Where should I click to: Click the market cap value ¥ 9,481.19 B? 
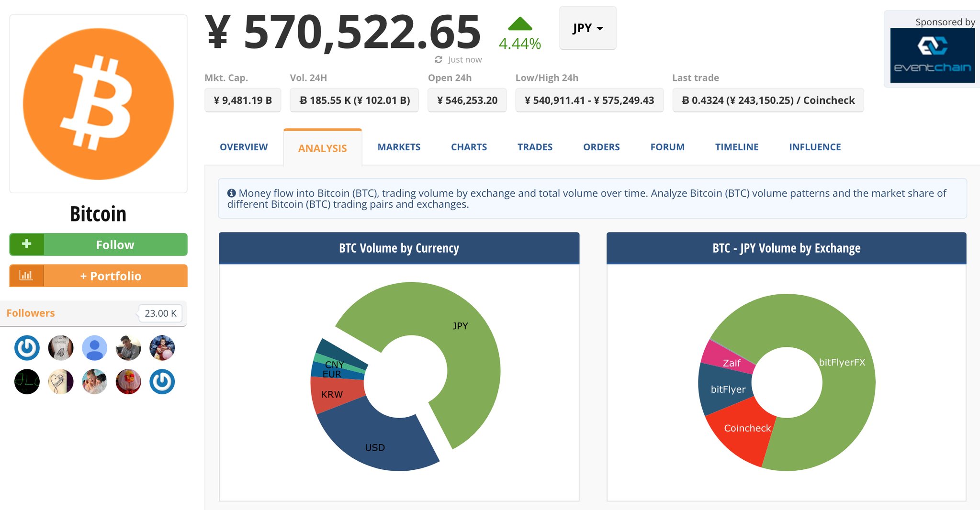243,100
